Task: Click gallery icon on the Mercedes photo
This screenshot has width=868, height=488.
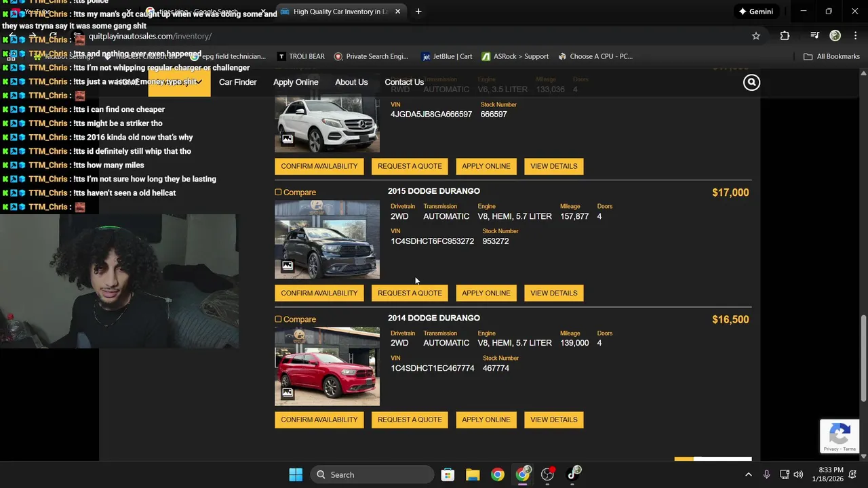Action: click(288, 139)
